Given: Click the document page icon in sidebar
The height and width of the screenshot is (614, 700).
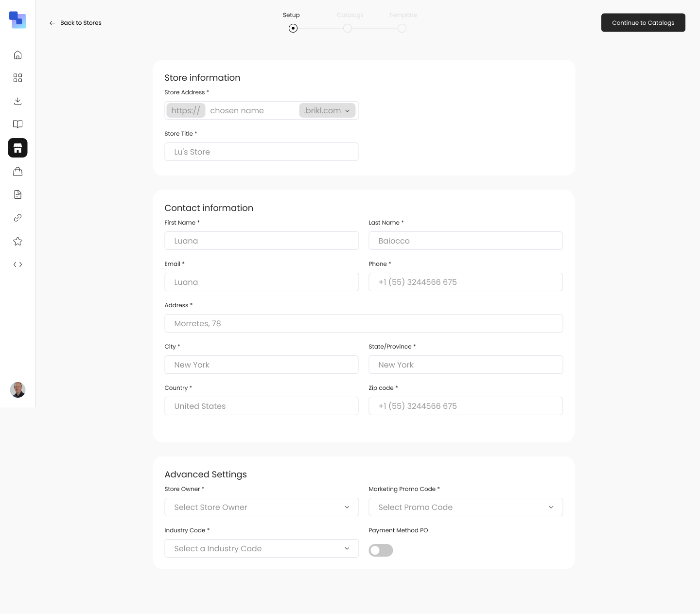Looking at the screenshot, I should click(17, 194).
